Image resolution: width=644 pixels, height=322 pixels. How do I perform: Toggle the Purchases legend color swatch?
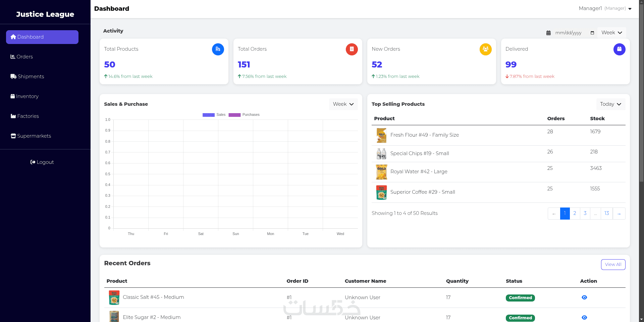click(x=234, y=115)
